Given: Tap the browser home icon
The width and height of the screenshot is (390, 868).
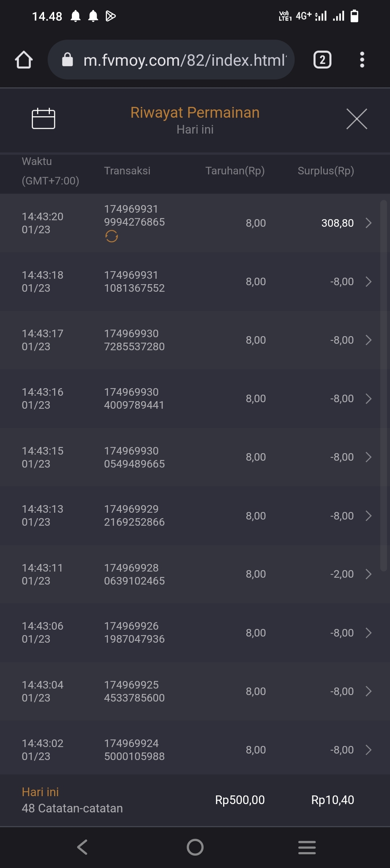Looking at the screenshot, I should click(x=24, y=60).
